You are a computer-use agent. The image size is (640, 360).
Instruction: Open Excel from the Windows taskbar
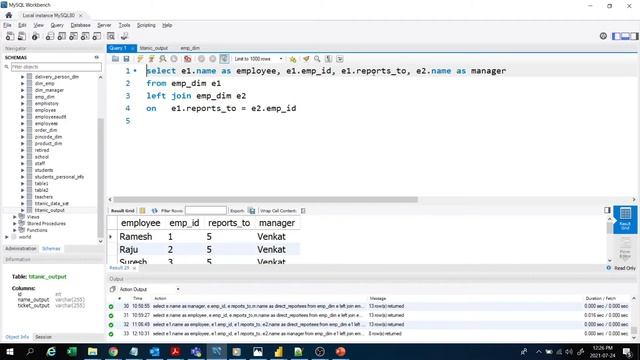click(72, 351)
